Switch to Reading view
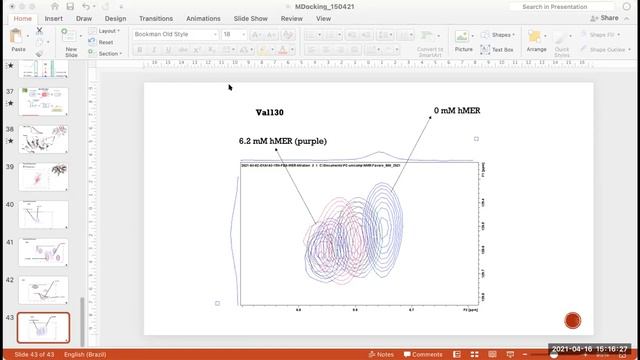640x360 pixels. tap(492, 354)
